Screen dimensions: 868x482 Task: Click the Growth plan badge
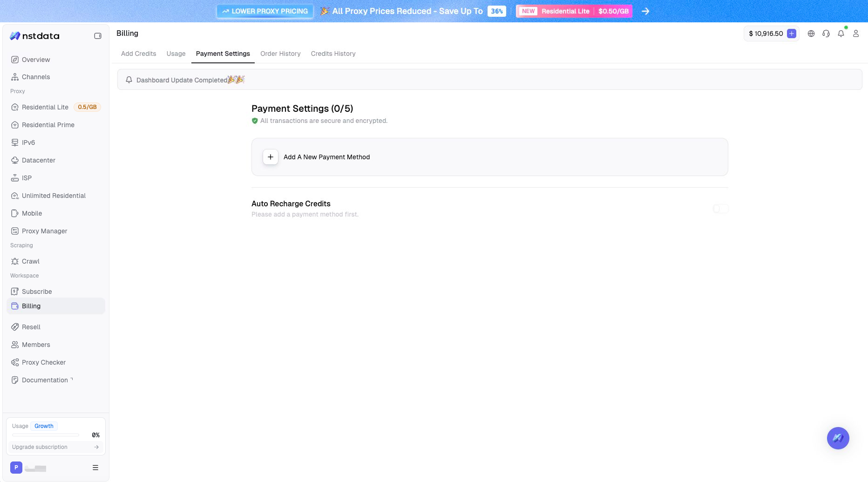(x=44, y=426)
